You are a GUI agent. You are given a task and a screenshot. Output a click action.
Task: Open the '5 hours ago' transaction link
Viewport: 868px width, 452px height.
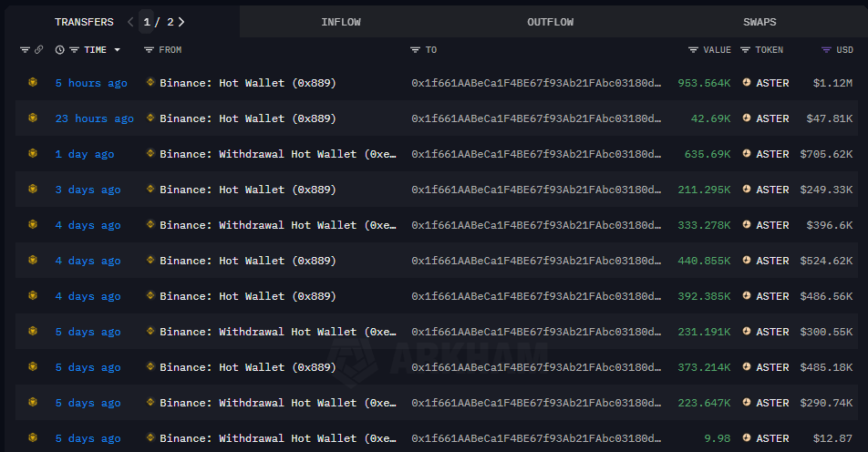tap(91, 83)
